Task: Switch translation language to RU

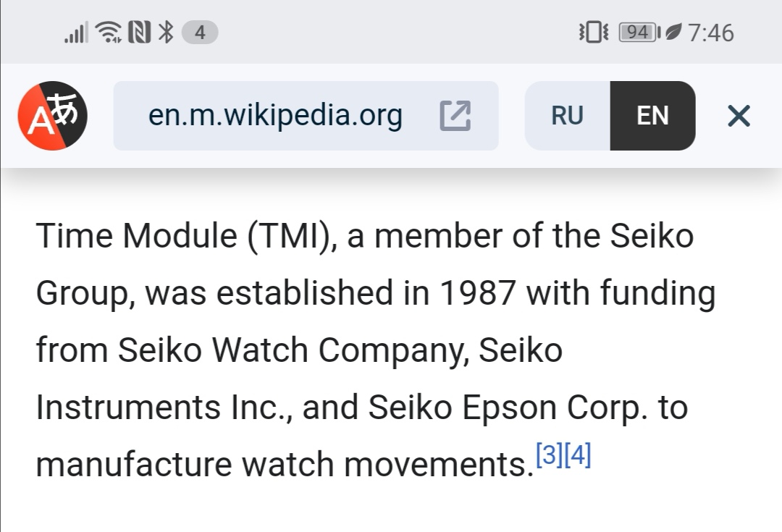Action: tap(568, 116)
